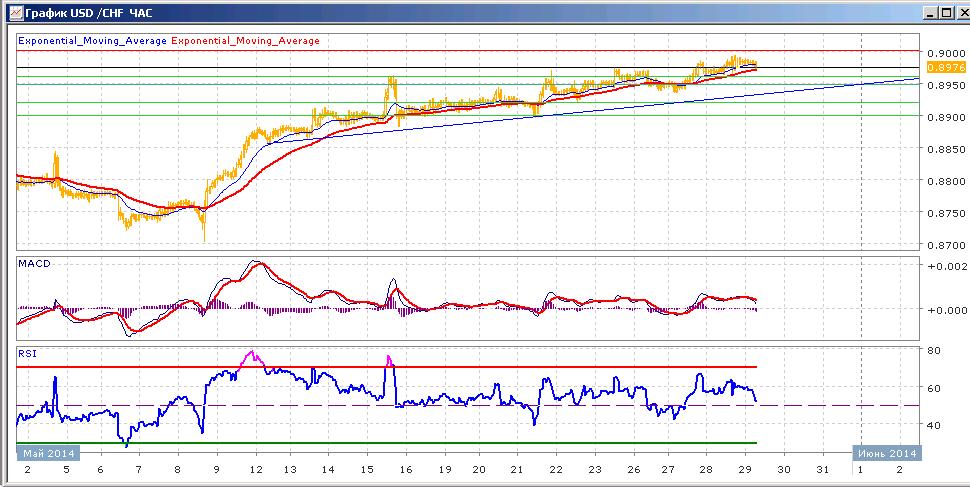Viewport: 970px width, 487px height.
Task: Click date 22 on the time axis
Action: [556, 470]
